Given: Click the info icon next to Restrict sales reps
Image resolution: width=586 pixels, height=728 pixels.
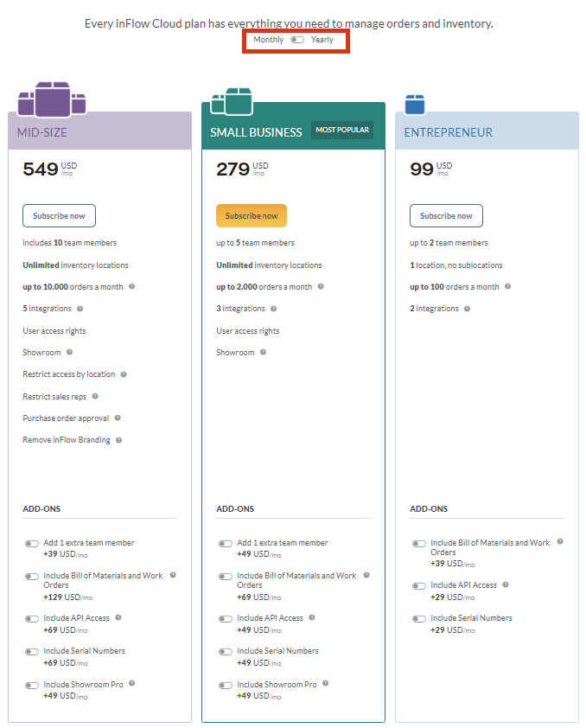Looking at the screenshot, I should (x=95, y=397).
